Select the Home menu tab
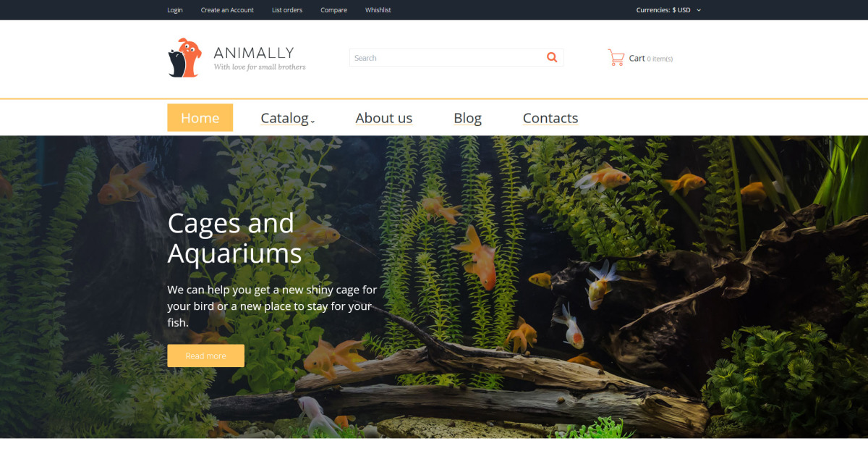This screenshot has width=868, height=454. [200, 118]
